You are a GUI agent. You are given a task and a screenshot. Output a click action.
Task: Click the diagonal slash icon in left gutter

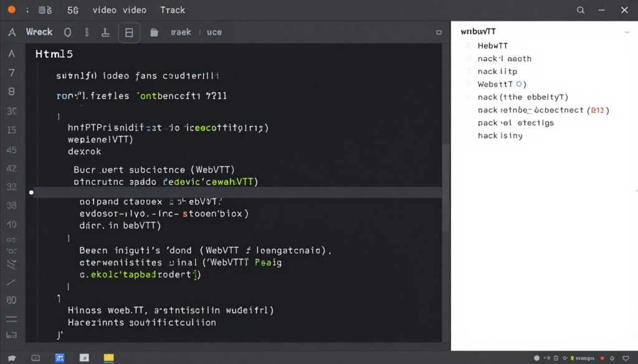pos(11,282)
